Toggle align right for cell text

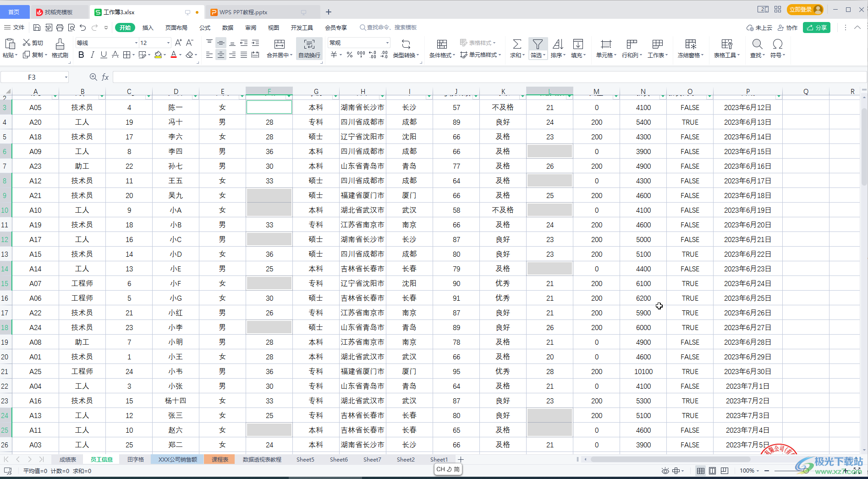(232, 55)
